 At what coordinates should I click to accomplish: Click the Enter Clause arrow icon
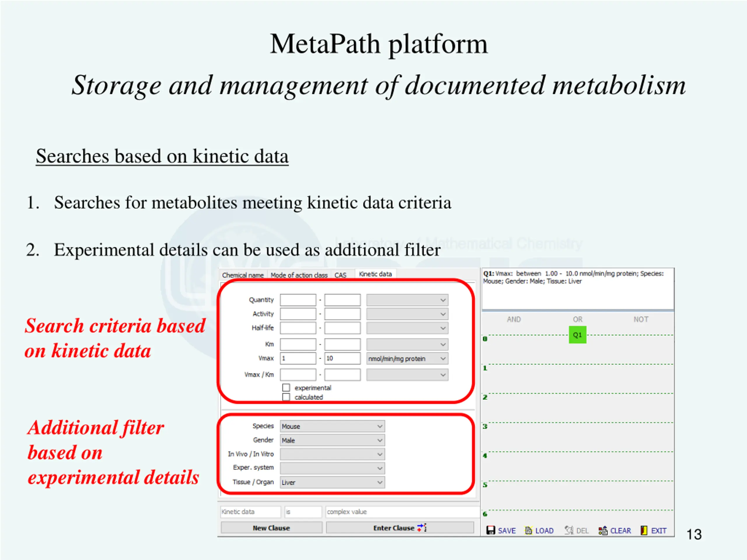point(422,528)
